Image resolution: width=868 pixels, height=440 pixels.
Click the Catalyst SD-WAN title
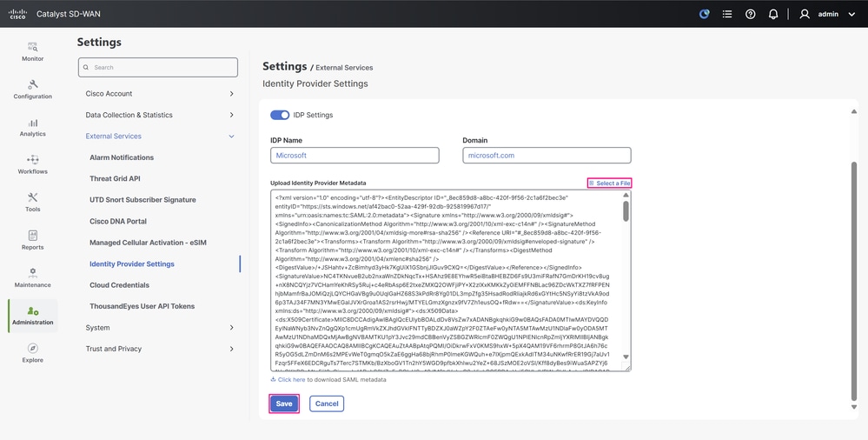tap(69, 14)
